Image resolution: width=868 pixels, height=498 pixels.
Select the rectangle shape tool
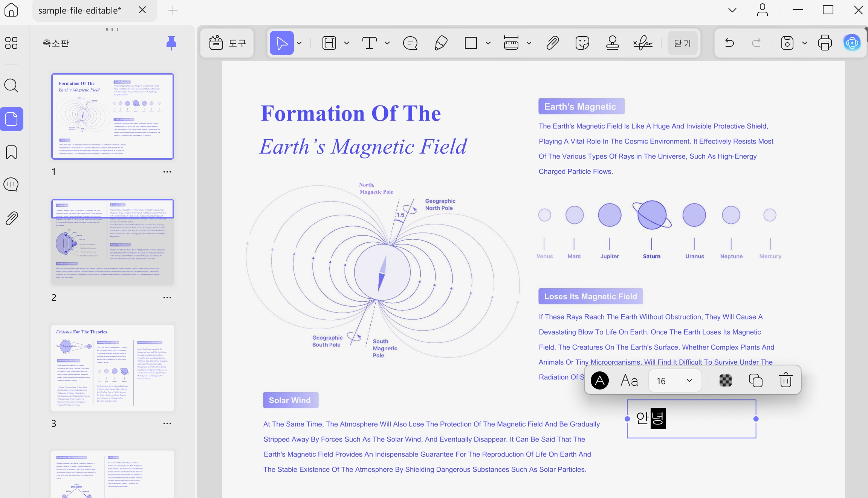pyautogui.click(x=471, y=43)
